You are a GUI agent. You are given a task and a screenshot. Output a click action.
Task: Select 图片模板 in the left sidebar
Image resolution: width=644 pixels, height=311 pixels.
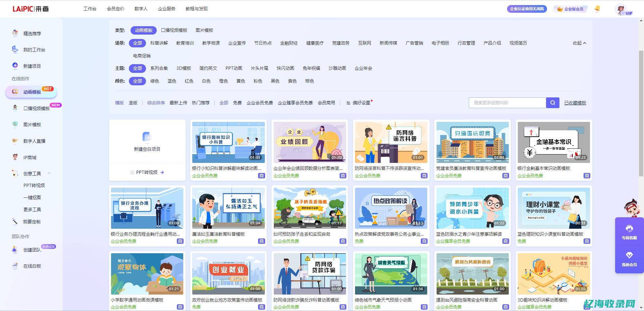pyautogui.click(x=32, y=124)
